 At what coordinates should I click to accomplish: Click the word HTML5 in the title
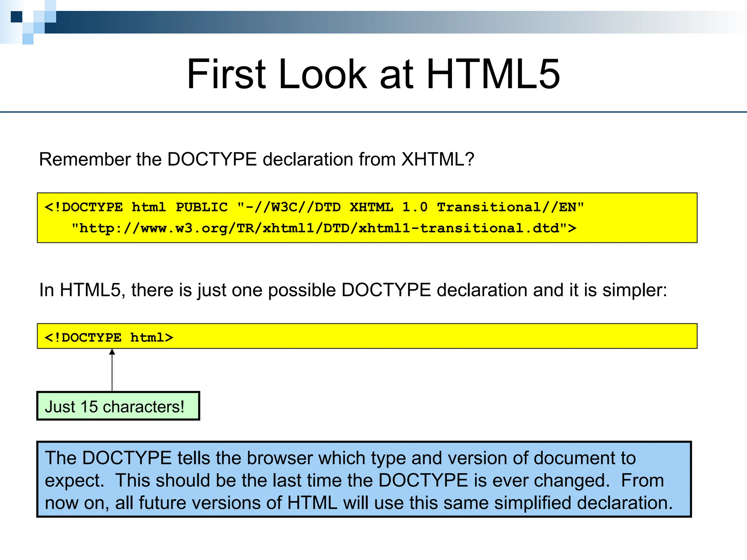(x=493, y=74)
